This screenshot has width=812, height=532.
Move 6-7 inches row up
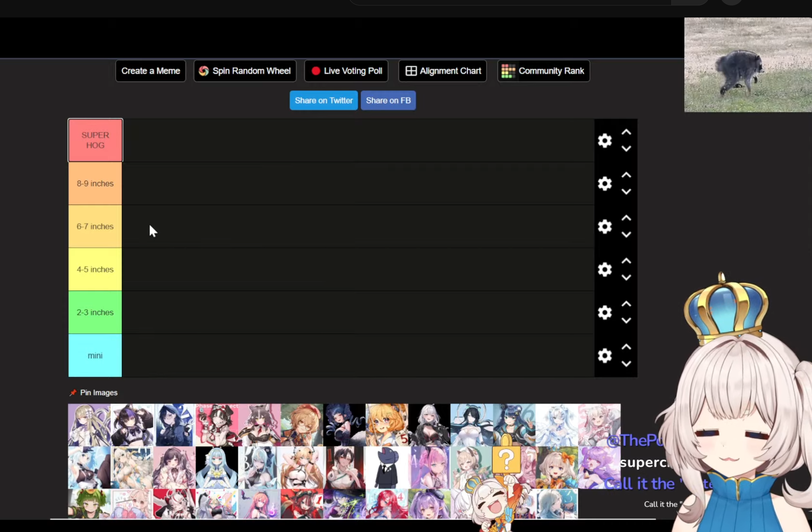626,218
